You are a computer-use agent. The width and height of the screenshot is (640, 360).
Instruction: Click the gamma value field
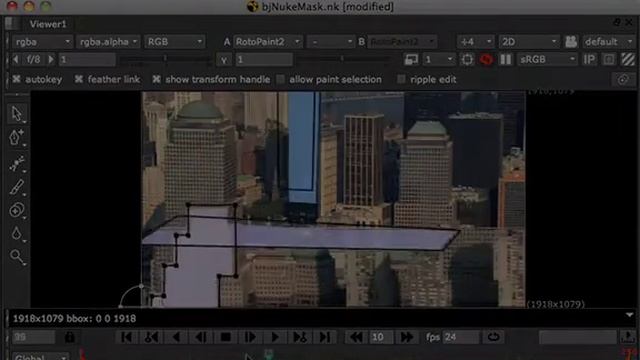(264, 60)
